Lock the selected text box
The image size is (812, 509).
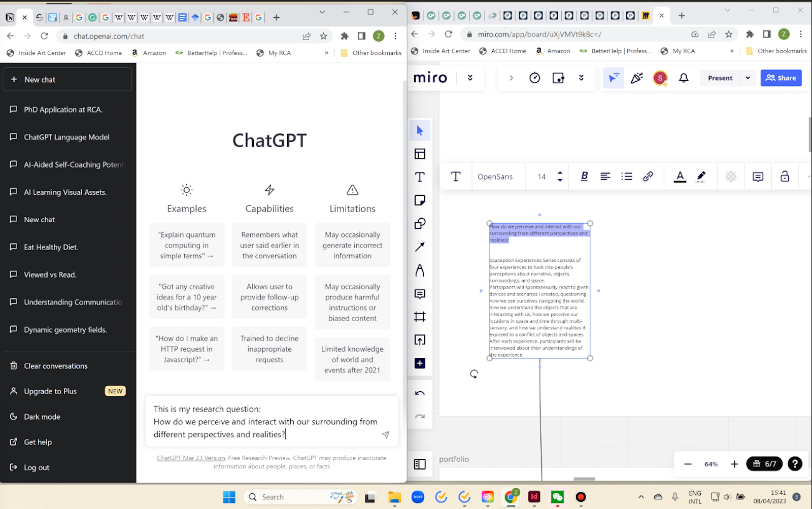coord(785,176)
